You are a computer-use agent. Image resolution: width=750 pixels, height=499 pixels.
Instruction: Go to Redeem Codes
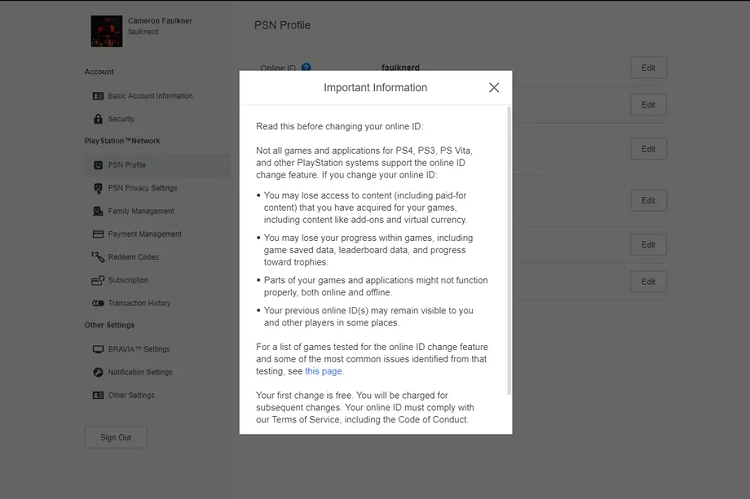(x=133, y=257)
